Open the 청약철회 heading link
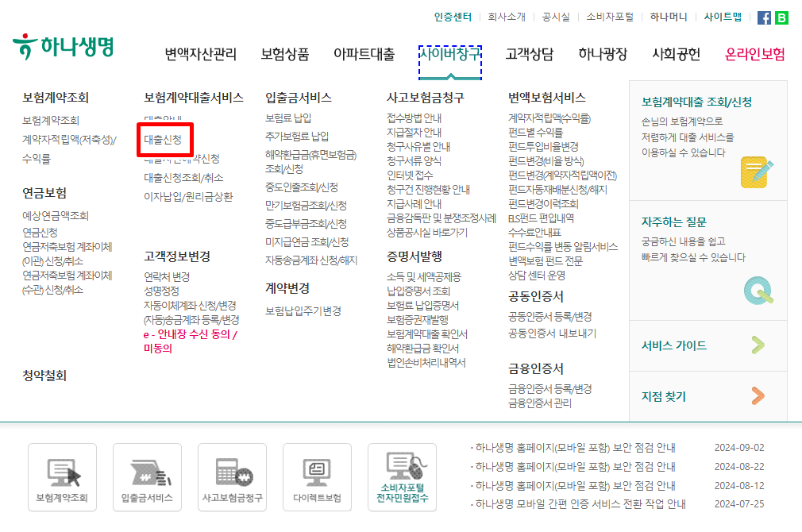802x532 pixels. click(x=44, y=376)
